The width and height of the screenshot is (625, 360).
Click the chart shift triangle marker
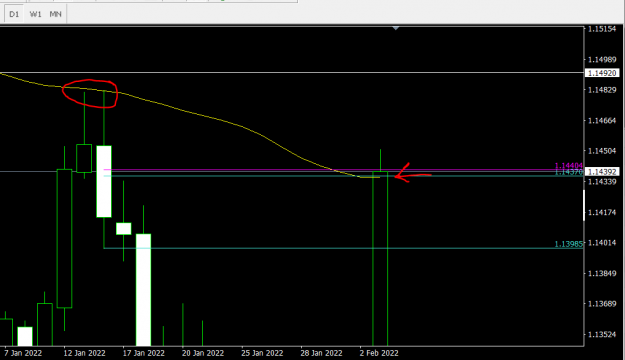(395, 28)
